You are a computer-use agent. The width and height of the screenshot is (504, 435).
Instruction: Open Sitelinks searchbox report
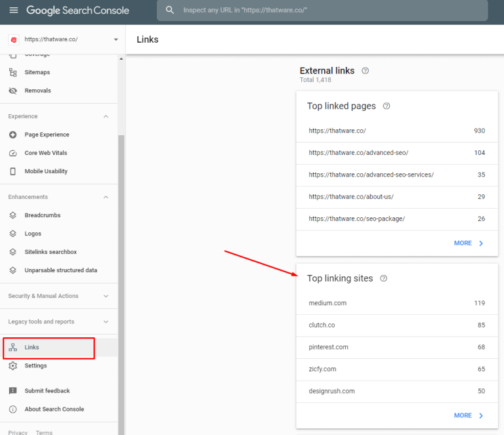pyautogui.click(x=51, y=252)
